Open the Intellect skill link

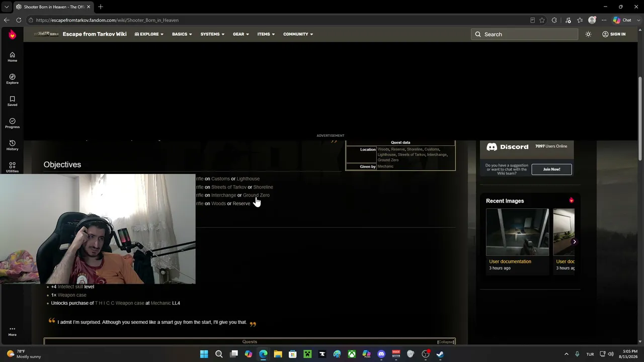[70, 287]
